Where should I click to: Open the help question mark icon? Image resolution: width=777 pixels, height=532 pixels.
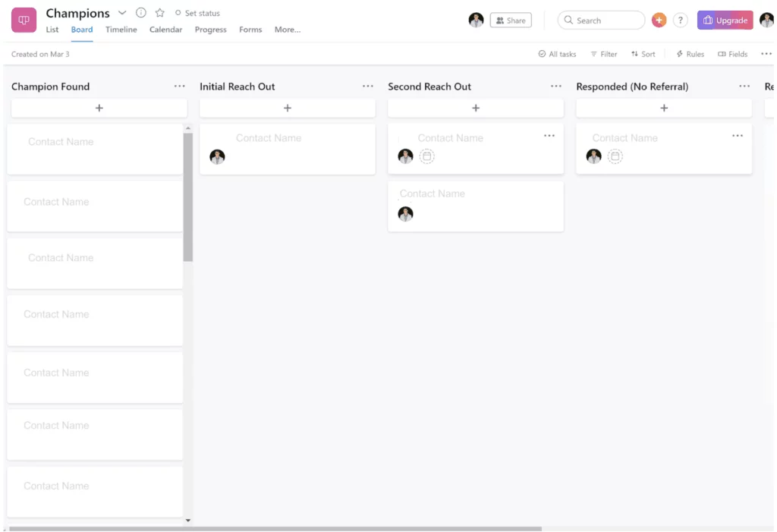click(x=681, y=20)
